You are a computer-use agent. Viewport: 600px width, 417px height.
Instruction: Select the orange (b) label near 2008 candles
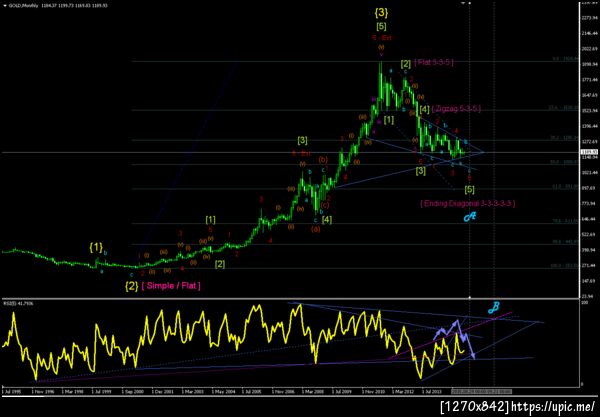(323, 159)
